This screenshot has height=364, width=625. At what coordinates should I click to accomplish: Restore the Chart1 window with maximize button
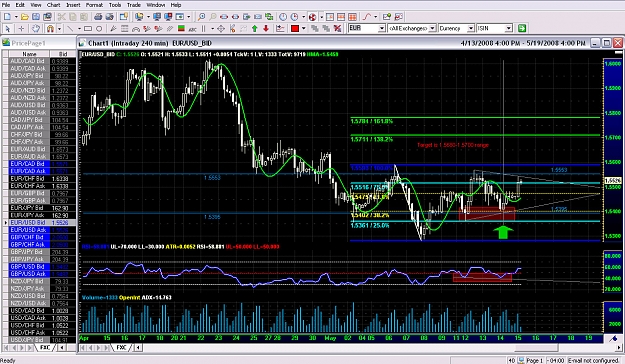(606, 43)
